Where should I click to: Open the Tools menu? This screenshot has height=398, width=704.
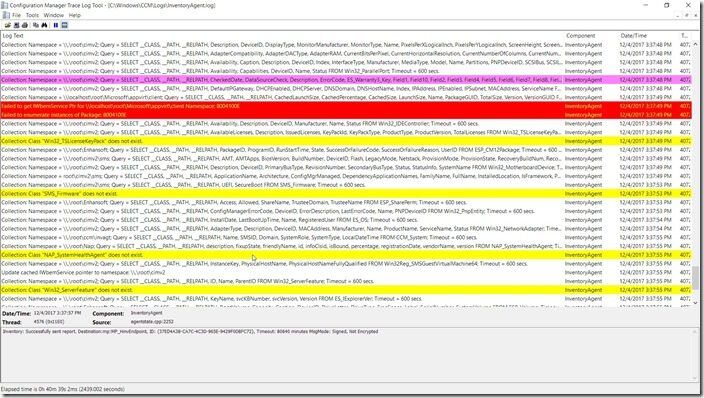tap(32, 15)
